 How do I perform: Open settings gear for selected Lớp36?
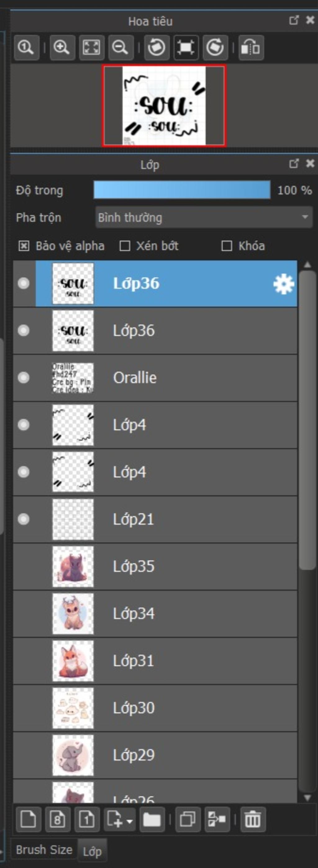coord(283,284)
